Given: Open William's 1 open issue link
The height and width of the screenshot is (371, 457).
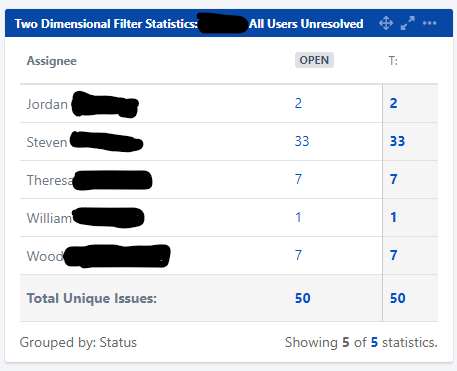Looking at the screenshot, I should click(298, 217).
